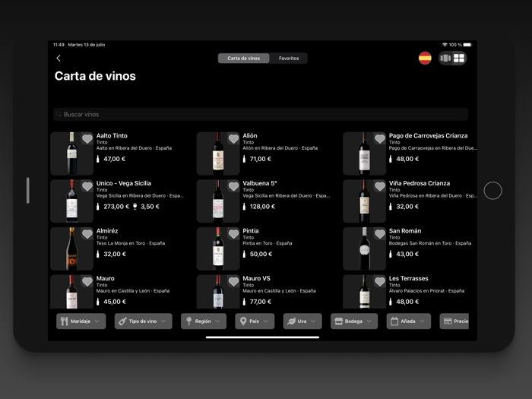Open the Bodega filter dropdown
The height and width of the screenshot is (399, 532).
pos(354,321)
